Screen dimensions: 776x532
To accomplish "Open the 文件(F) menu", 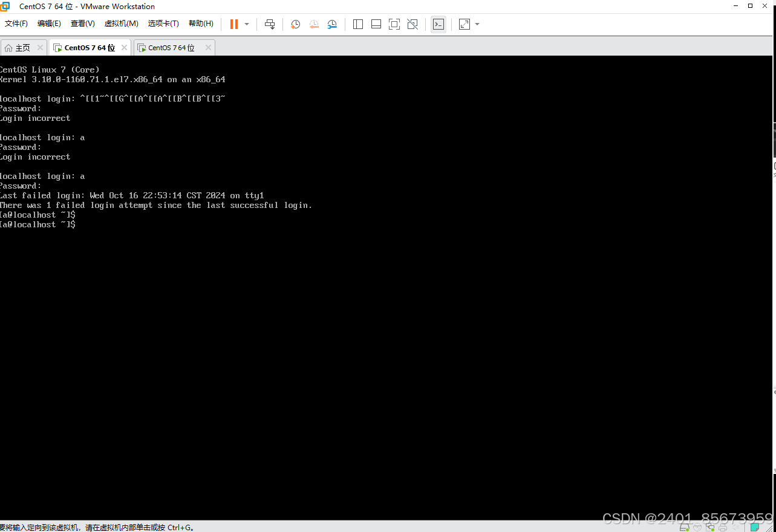I will pyautogui.click(x=16, y=24).
